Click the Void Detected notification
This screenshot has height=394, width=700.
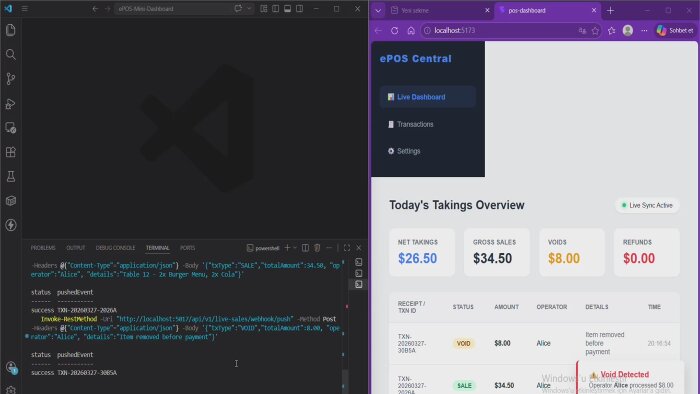click(x=630, y=378)
